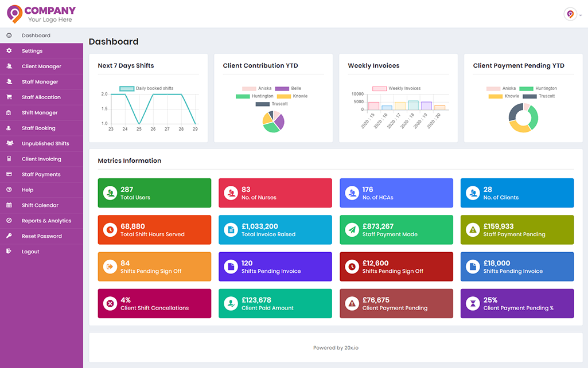
Task: Click the Staff Payments card icon
Action: [x=9, y=174]
